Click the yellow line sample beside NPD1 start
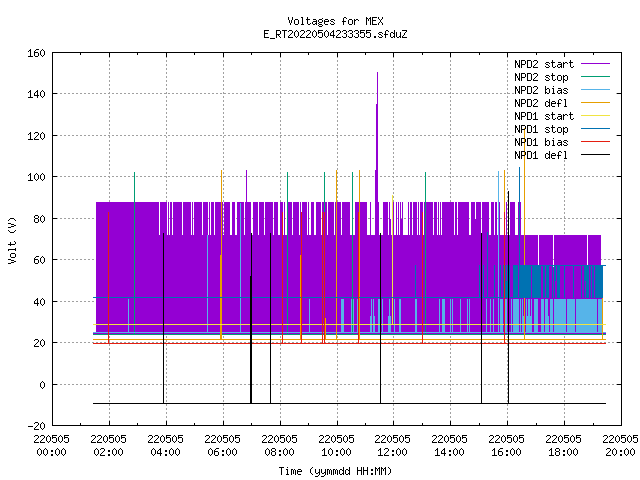Viewport: 640px width, 480px height. pos(595,116)
